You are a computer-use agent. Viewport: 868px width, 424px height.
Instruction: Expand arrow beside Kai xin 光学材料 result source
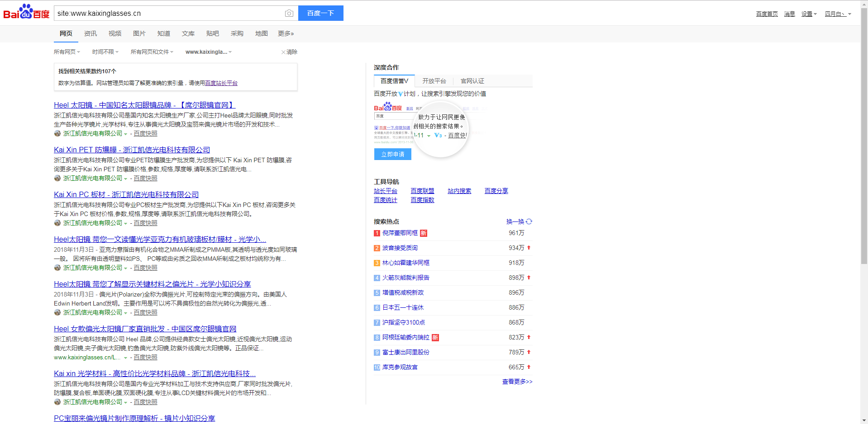point(126,402)
